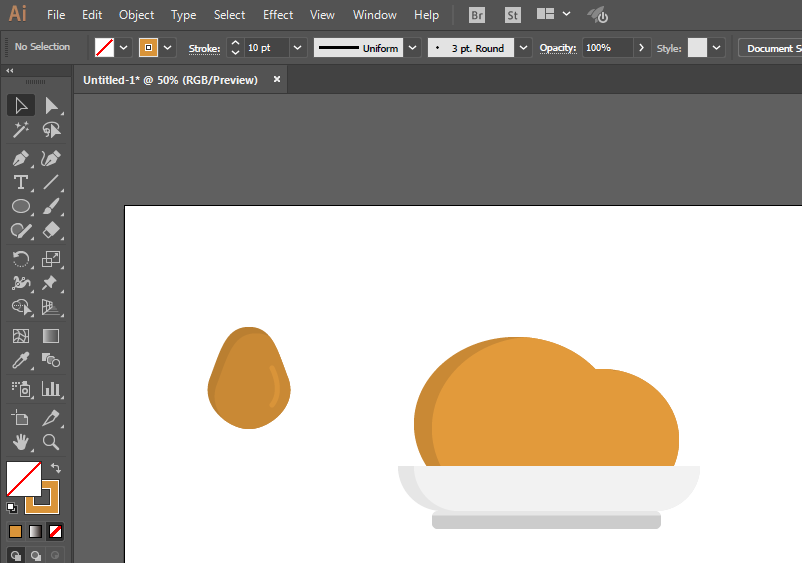Image resolution: width=802 pixels, height=563 pixels.
Task: Pick the Pen tool
Action: point(20,158)
